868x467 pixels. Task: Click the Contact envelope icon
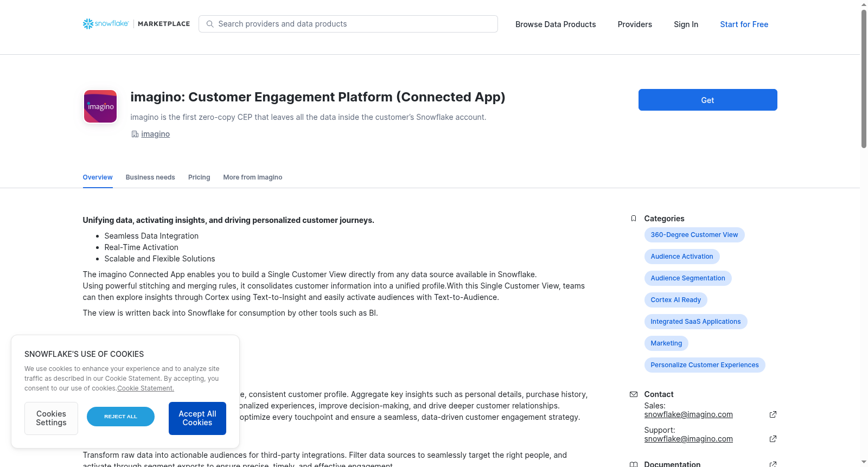(x=634, y=394)
